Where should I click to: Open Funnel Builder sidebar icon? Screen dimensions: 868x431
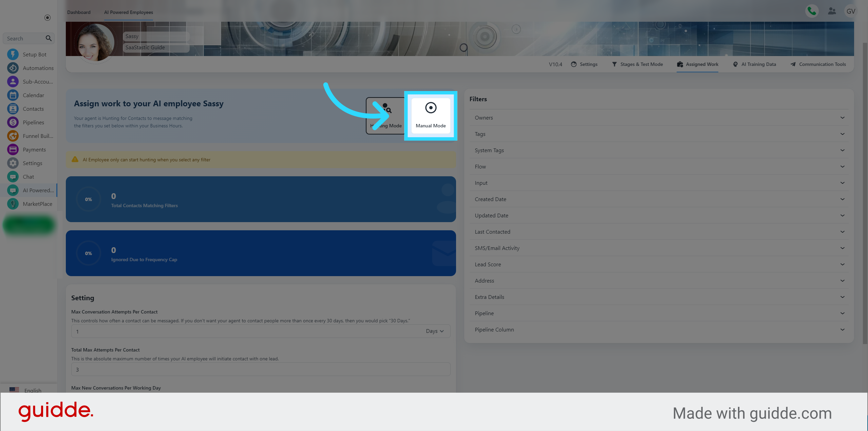[13, 136]
